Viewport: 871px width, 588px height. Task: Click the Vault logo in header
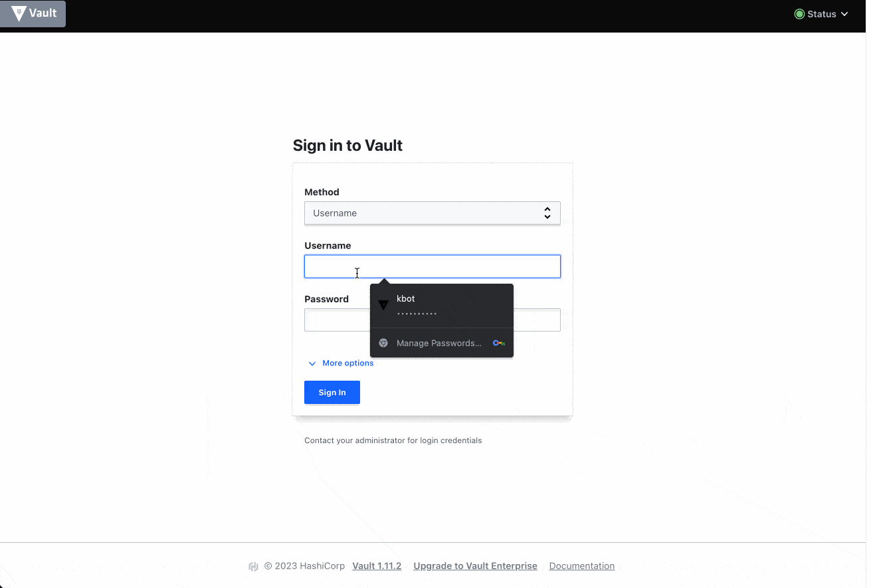(x=33, y=13)
